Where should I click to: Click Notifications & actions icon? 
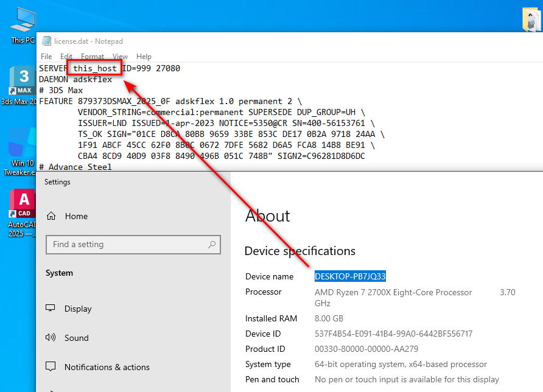click(51, 366)
